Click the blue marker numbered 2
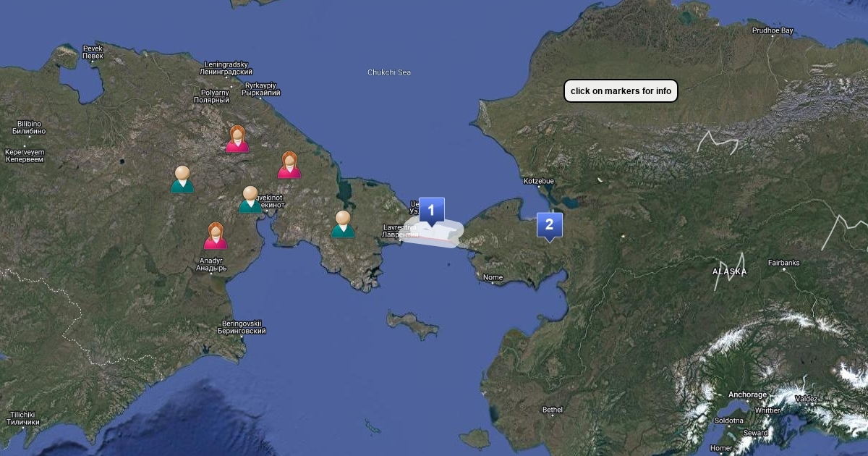Image resolution: width=868 pixels, height=456 pixels. pos(549,225)
